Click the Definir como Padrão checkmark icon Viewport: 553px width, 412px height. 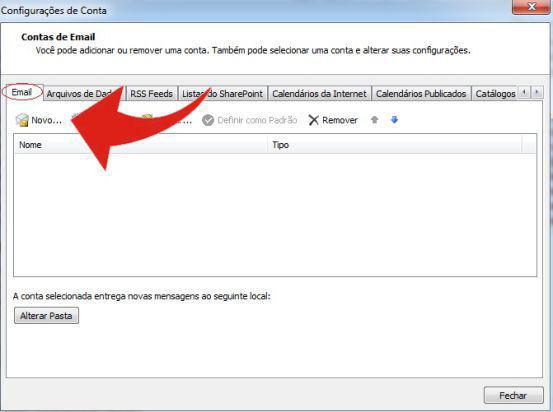pyautogui.click(x=208, y=120)
